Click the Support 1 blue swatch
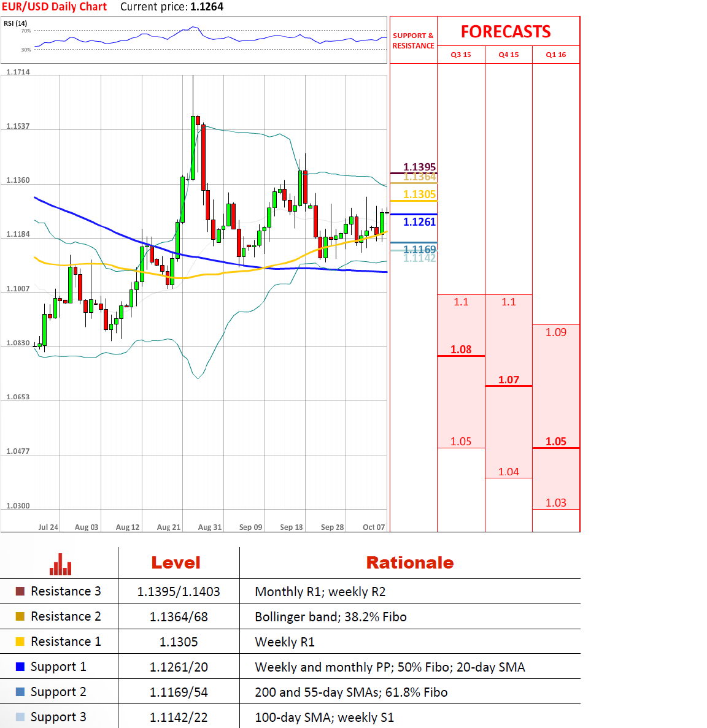 pyautogui.click(x=20, y=667)
